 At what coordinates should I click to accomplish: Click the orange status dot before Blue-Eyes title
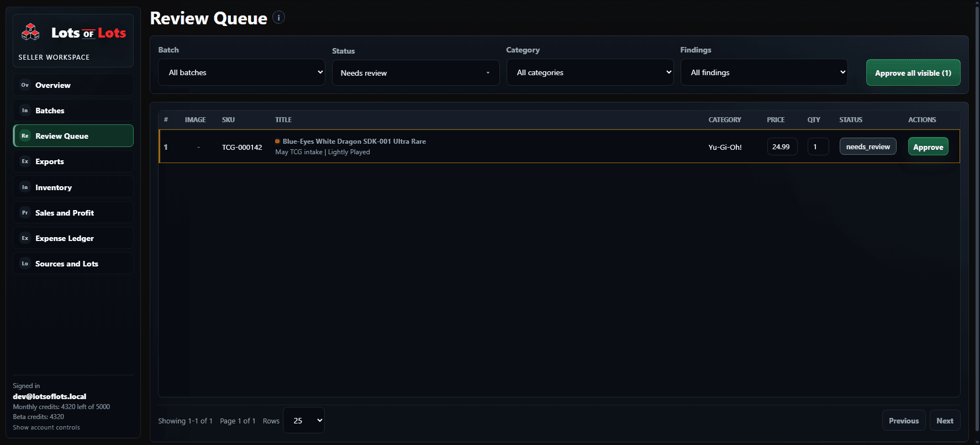click(277, 142)
